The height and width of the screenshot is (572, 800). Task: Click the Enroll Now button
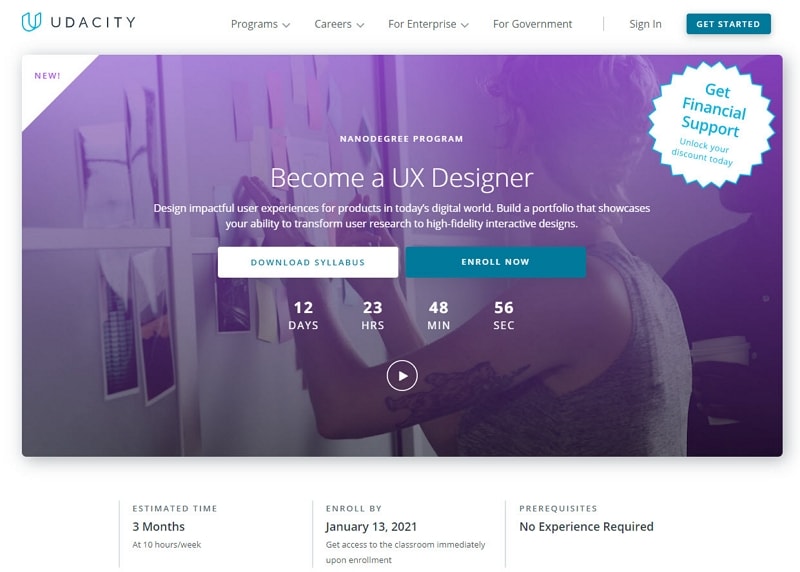(495, 262)
